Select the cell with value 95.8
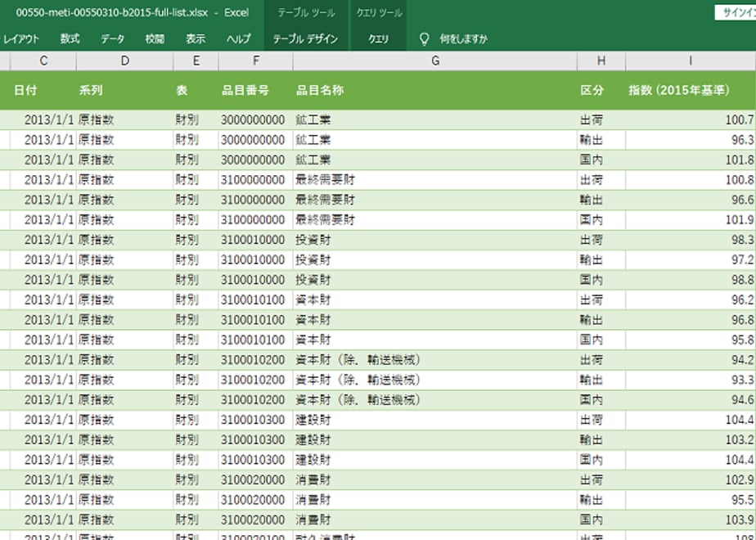The width and height of the screenshot is (756, 540). point(691,340)
